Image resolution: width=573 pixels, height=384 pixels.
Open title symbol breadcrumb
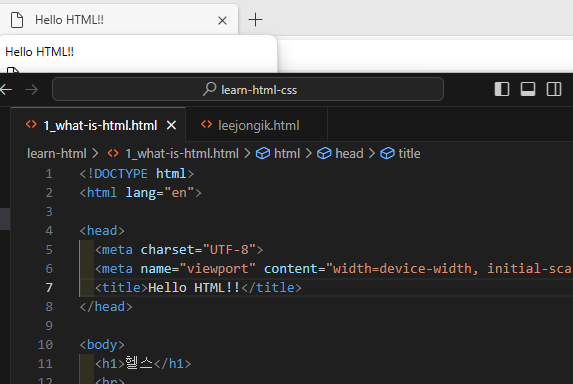(x=409, y=153)
